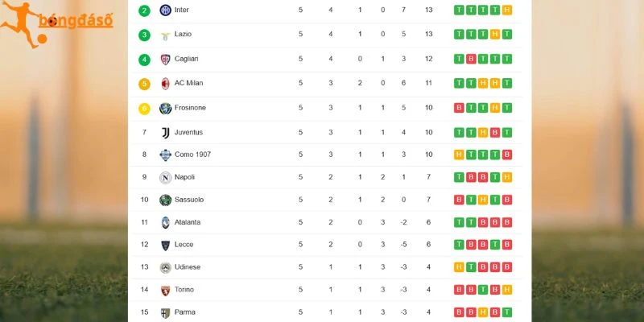
Task: Click the green rank 2 badge
Action: coord(144,10)
